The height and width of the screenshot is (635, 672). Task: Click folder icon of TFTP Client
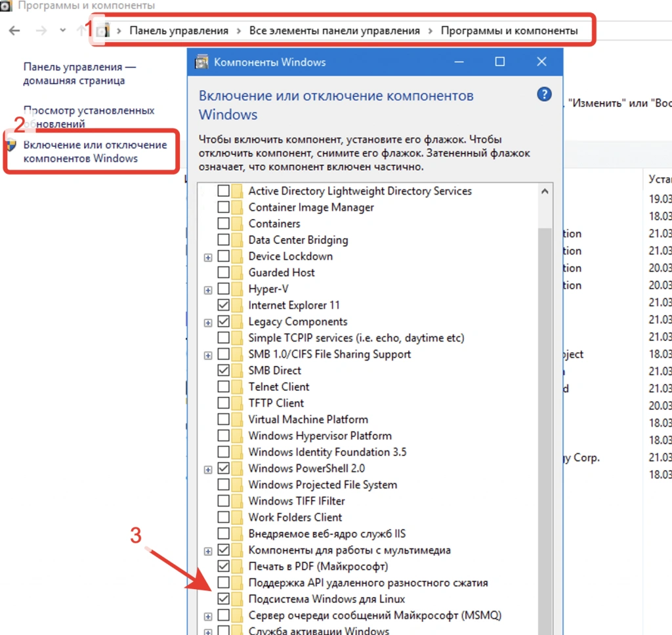click(x=238, y=403)
